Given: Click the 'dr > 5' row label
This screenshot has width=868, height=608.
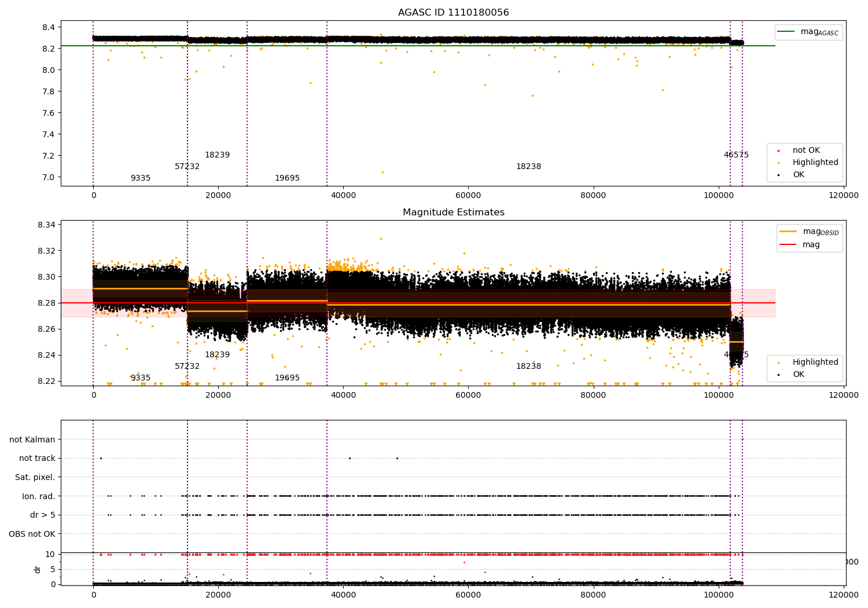Looking at the screenshot, I should [x=43, y=515].
